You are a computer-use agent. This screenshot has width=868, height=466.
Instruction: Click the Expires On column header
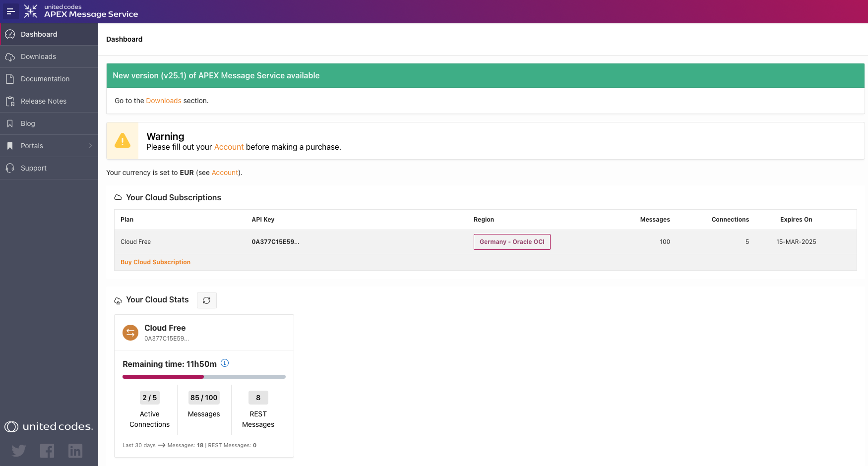point(796,220)
